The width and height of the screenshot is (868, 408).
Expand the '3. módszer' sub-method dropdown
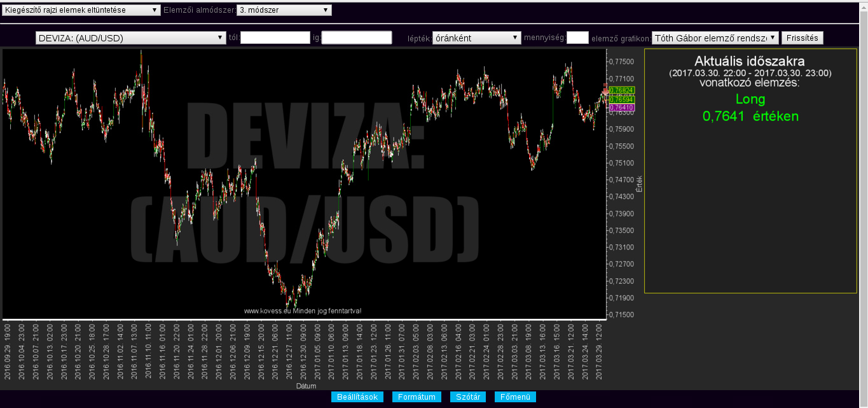[284, 10]
